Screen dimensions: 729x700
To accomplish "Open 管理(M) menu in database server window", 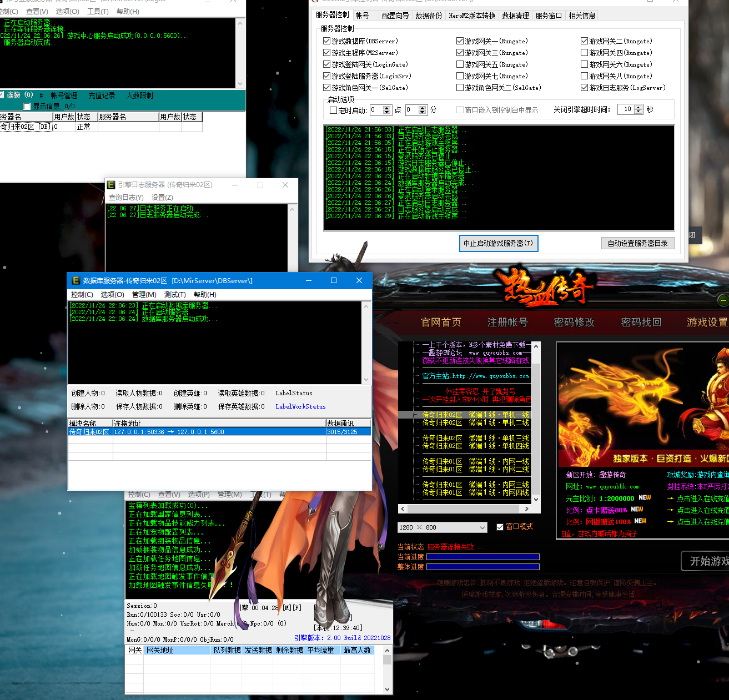I will 144,295.
